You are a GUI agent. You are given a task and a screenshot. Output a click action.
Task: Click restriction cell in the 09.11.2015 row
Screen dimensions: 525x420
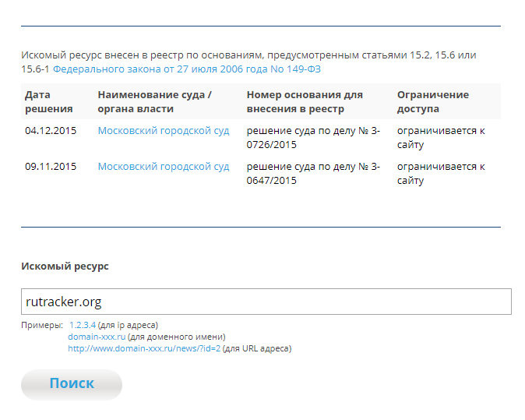coord(441,174)
